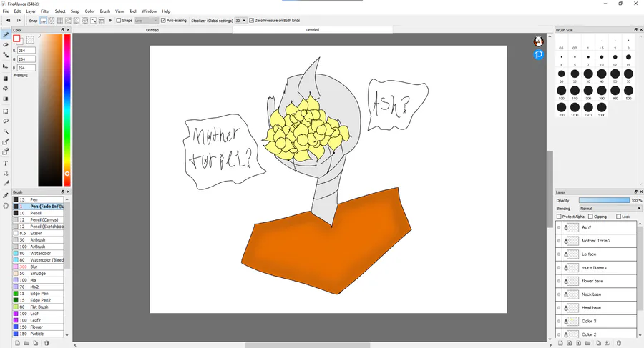
Task: Select the Lasso tool
Action: [x=6, y=121]
